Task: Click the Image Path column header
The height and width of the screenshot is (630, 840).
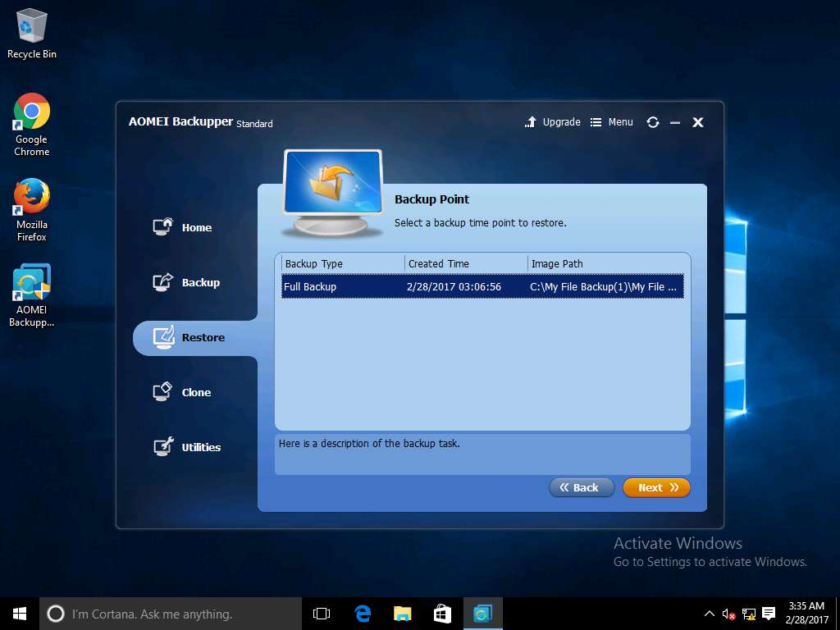Action: click(x=606, y=263)
